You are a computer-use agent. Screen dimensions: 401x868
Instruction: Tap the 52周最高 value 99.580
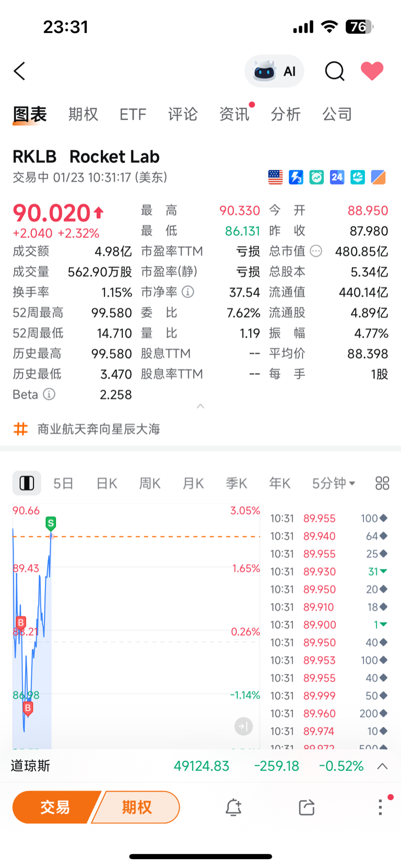point(111,313)
